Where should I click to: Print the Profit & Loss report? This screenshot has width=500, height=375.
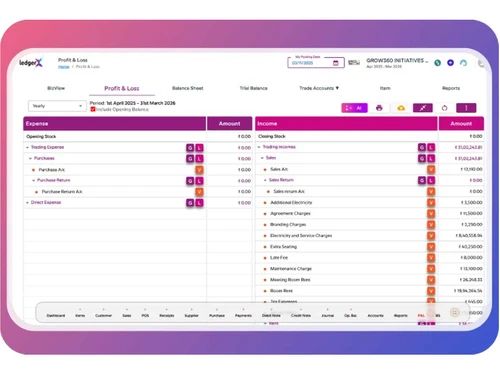(x=379, y=108)
